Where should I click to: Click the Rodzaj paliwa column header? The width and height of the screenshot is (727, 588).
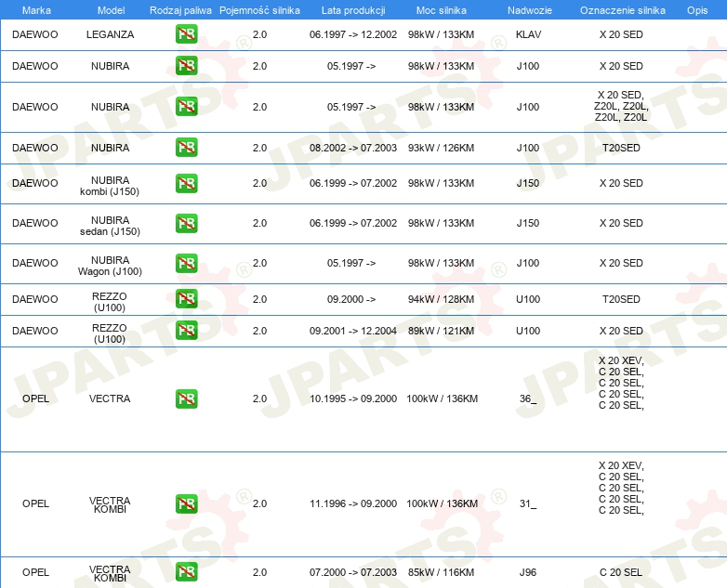point(180,10)
